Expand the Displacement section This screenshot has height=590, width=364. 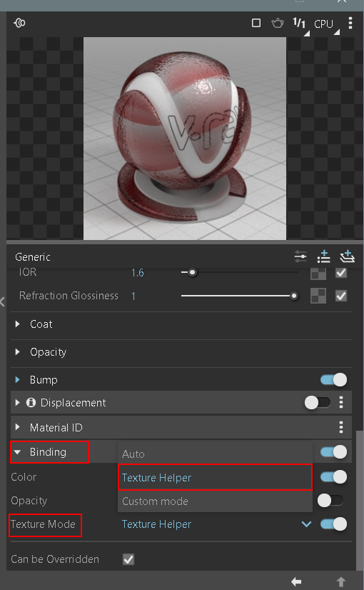[17, 403]
